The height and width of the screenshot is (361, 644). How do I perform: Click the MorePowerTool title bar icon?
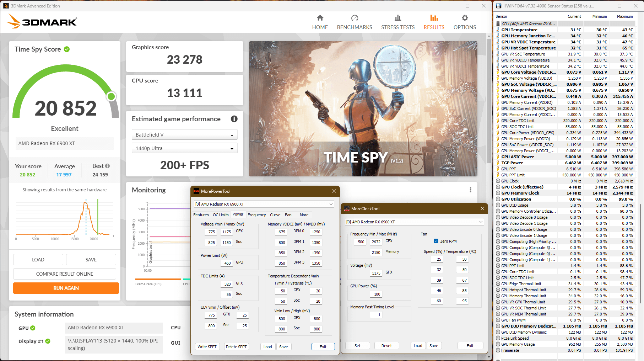click(x=196, y=191)
